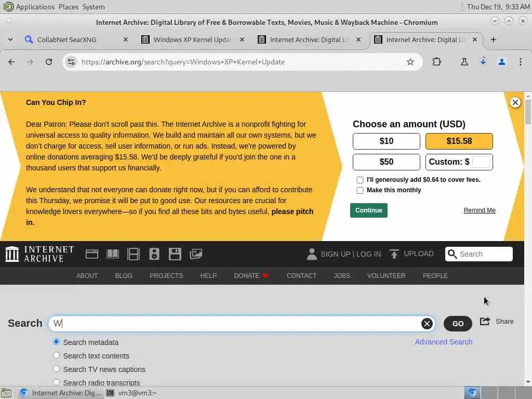Open PROJECTS in the navigation bar
The height and width of the screenshot is (399, 532).
tap(166, 275)
